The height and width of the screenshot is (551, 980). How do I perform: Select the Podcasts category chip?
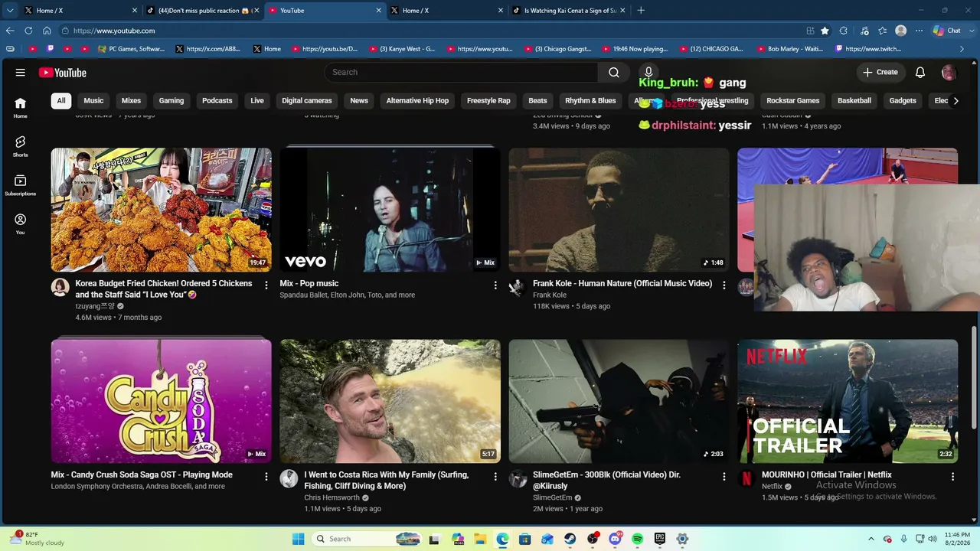[217, 100]
